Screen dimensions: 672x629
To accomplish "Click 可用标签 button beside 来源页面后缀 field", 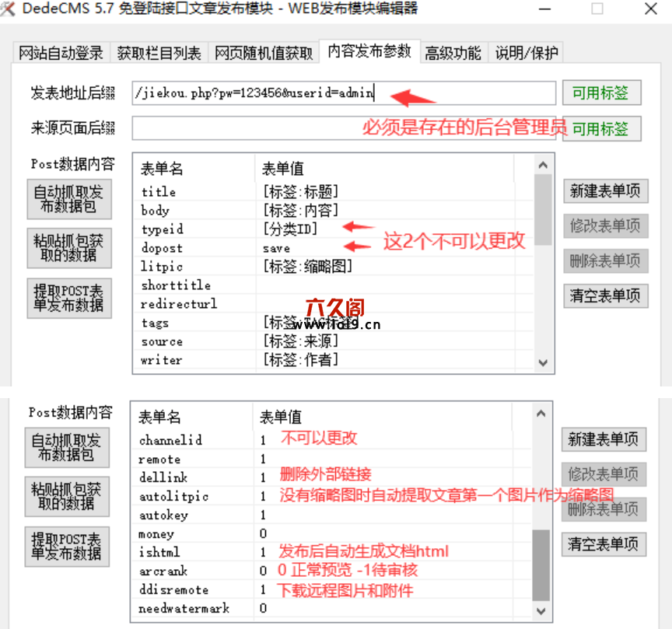I will point(600,128).
